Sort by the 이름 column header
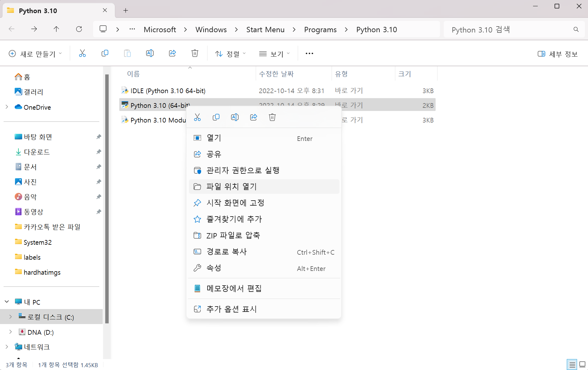Screen dimensions: 588x370 tap(188, 74)
